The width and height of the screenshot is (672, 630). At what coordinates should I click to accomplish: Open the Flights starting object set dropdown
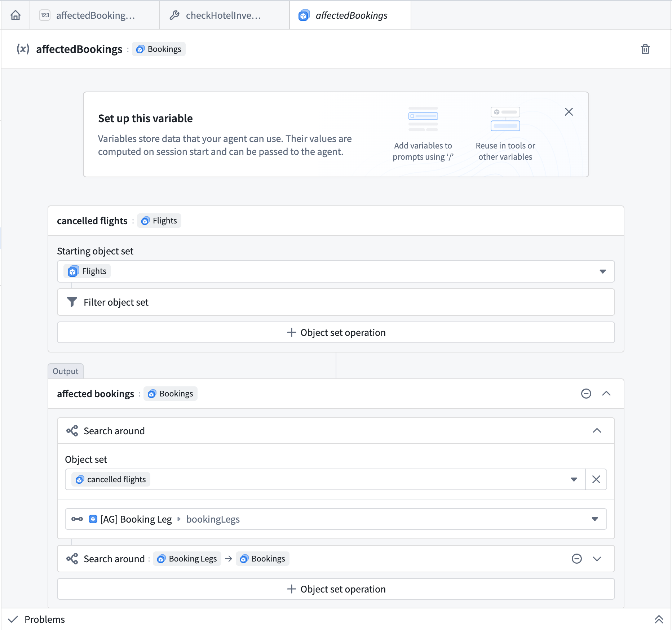point(602,271)
